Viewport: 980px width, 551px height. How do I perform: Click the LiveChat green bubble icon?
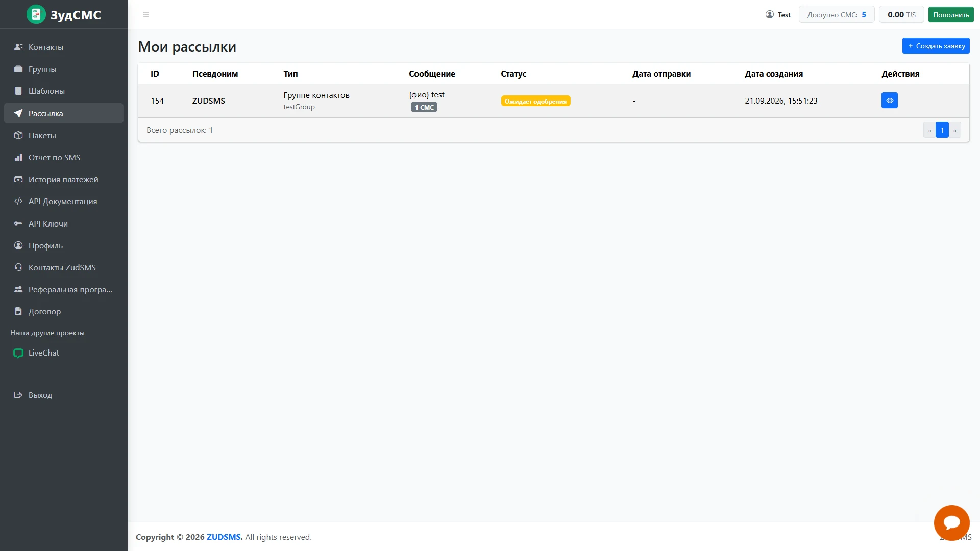tap(18, 353)
